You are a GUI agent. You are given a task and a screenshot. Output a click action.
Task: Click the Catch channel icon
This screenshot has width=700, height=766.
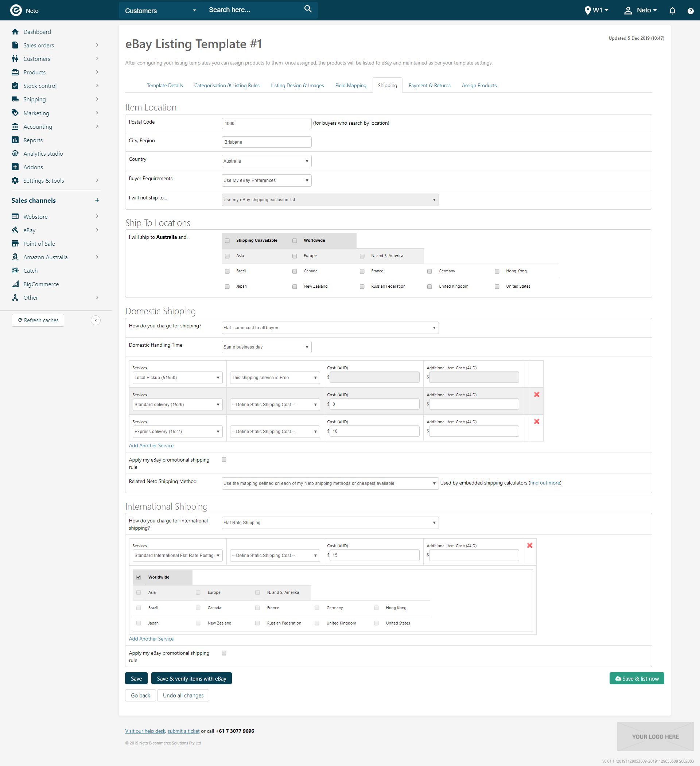(15, 271)
